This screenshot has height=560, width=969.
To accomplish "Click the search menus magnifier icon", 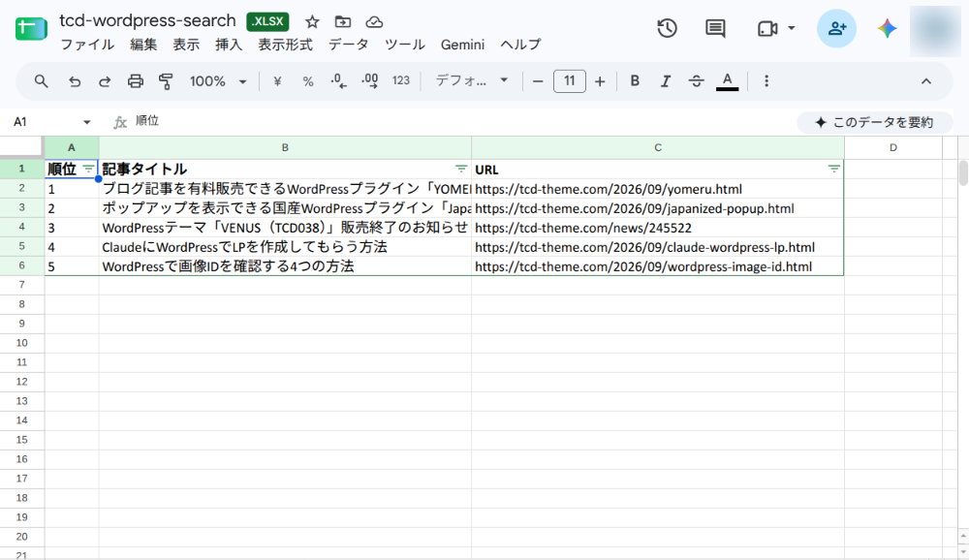I will coord(41,81).
